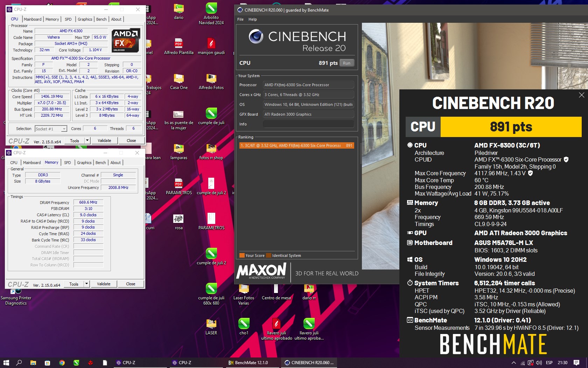
Task: Click Close button in lower CPU-Z window
Action: (x=131, y=284)
